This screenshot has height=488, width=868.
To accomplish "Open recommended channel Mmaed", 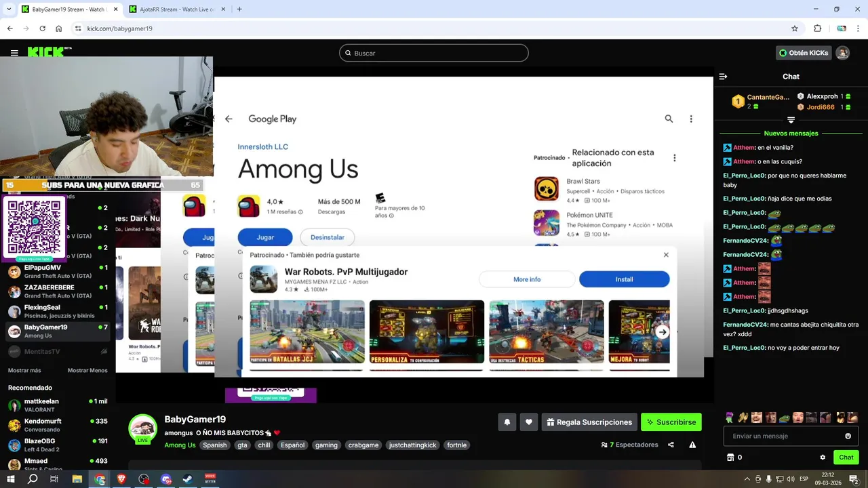I will click(x=58, y=464).
